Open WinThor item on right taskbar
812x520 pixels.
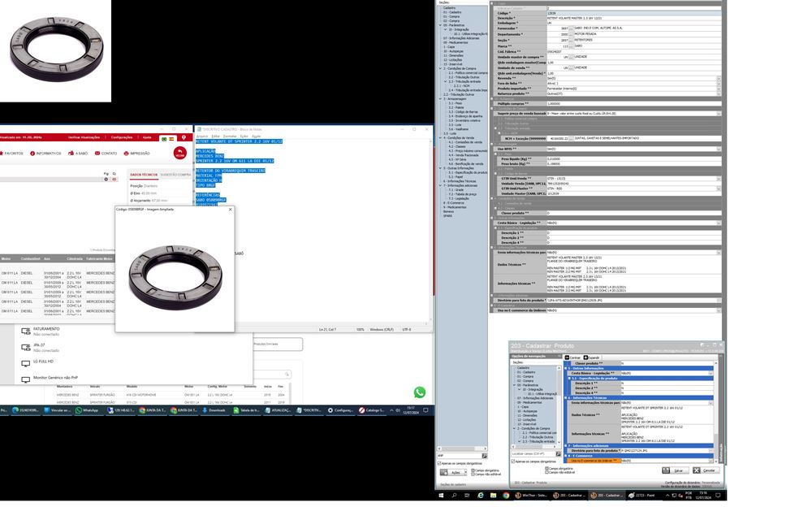point(531,496)
